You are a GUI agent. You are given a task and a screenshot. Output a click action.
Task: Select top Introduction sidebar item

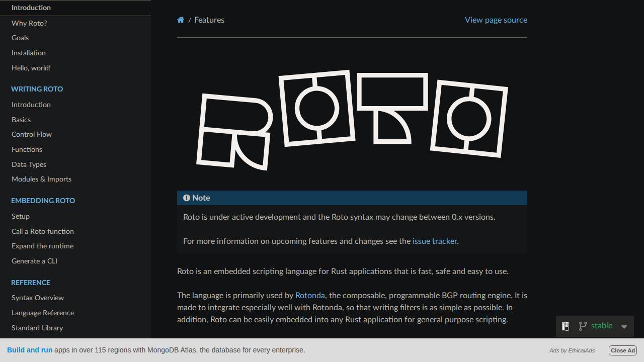tap(75, 8)
